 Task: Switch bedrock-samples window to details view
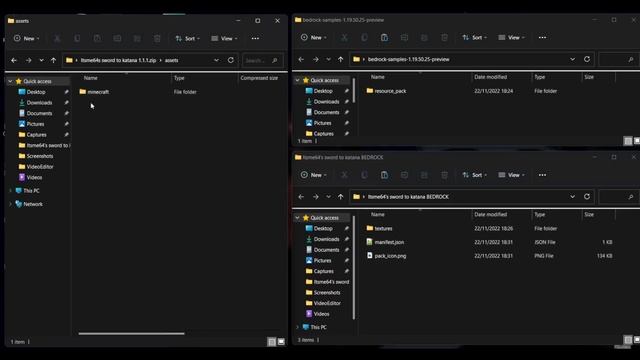pos(628,141)
